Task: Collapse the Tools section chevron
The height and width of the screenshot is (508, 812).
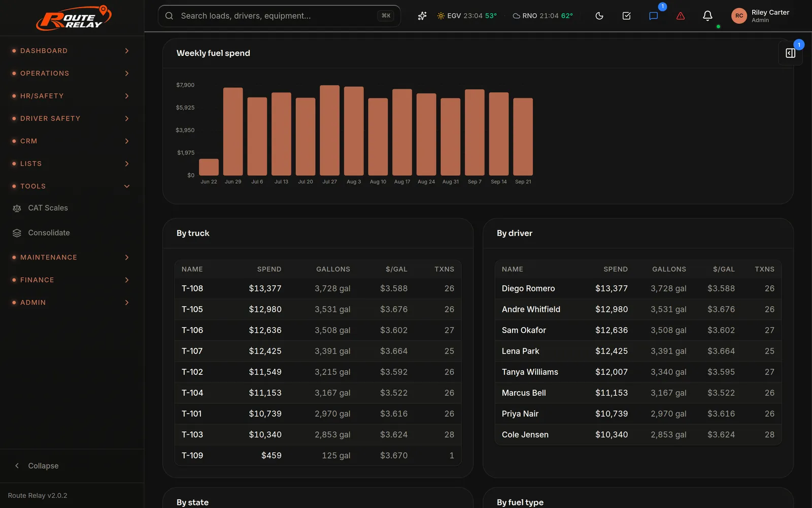Action: pyautogui.click(x=127, y=186)
